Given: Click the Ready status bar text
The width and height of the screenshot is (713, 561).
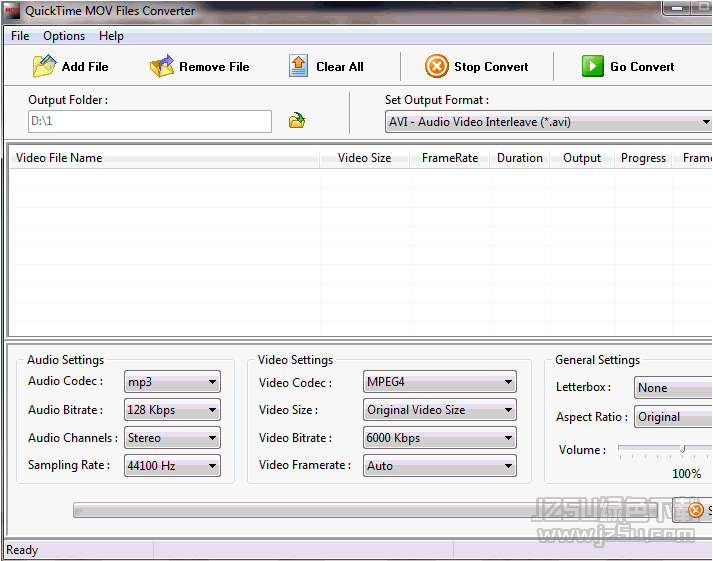Looking at the screenshot, I should tap(22, 550).
